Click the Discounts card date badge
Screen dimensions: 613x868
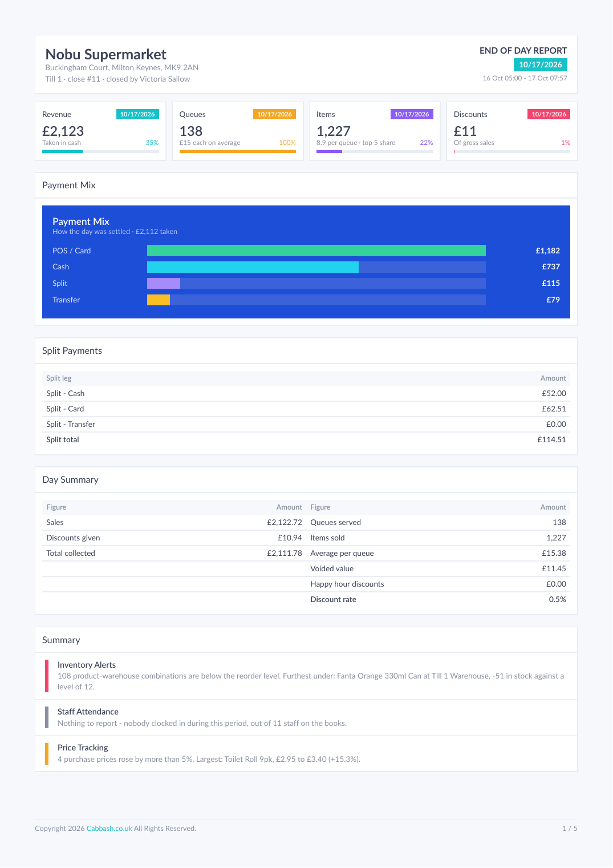[x=549, y=114]
